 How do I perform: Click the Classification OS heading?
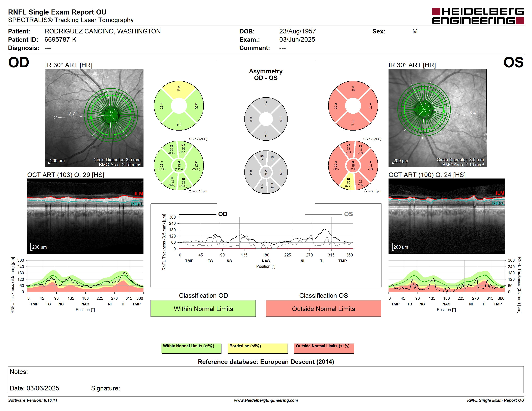coord(323,295)
